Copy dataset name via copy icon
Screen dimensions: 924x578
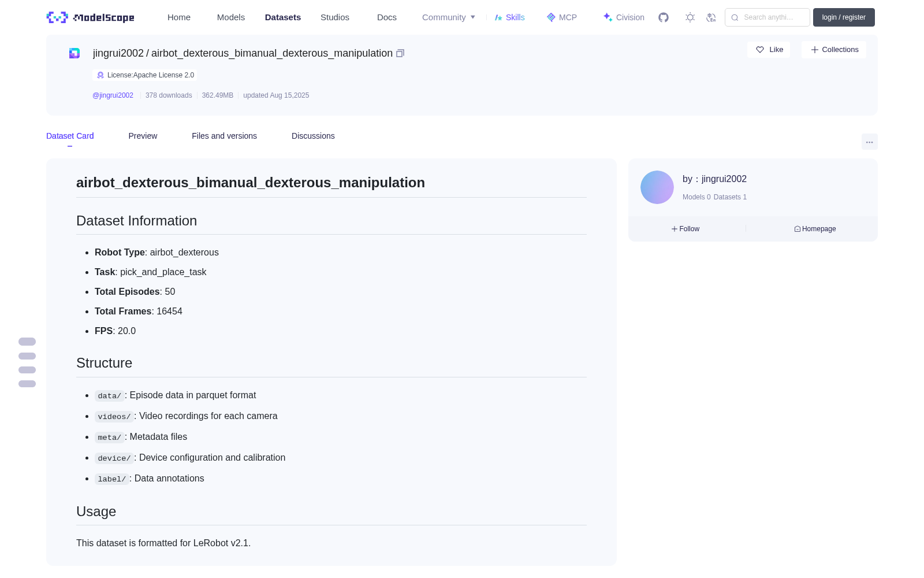(x=400, y=53)
